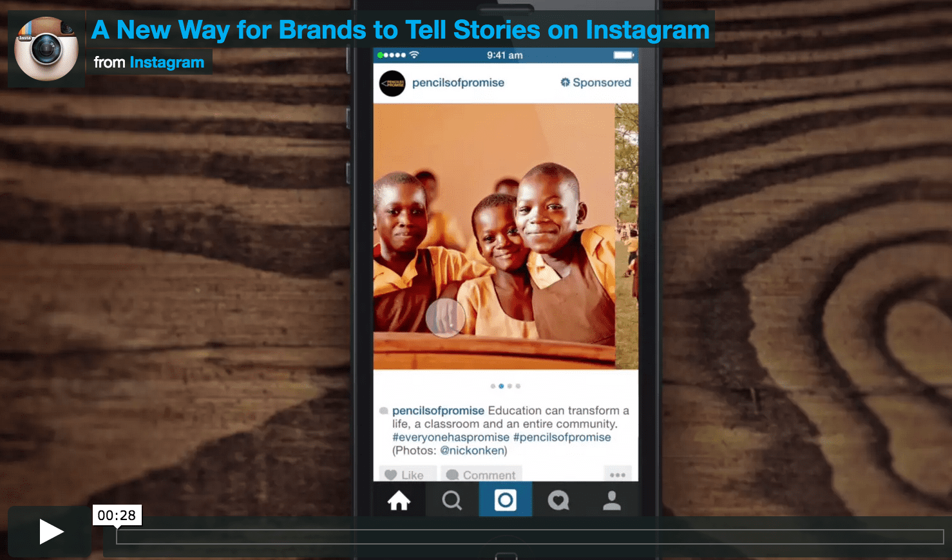
Task: Select the #everyonehaspromise hashtag
Action: point(451,437)
